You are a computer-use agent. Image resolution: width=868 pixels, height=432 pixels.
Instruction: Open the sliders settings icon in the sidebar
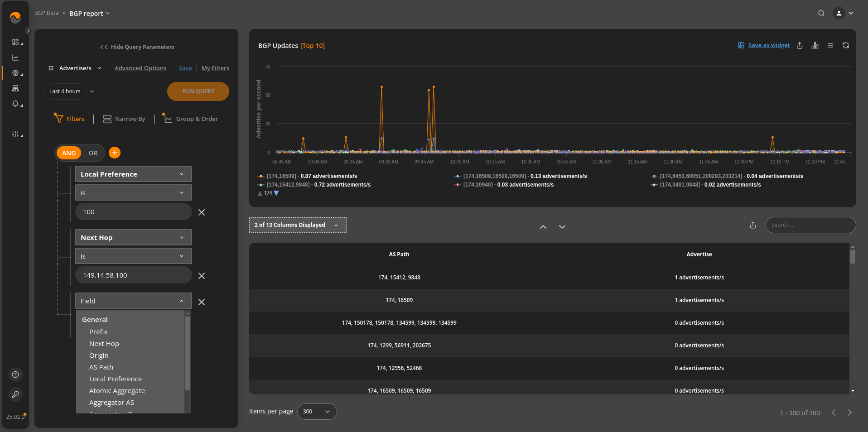tap(15, 134)
